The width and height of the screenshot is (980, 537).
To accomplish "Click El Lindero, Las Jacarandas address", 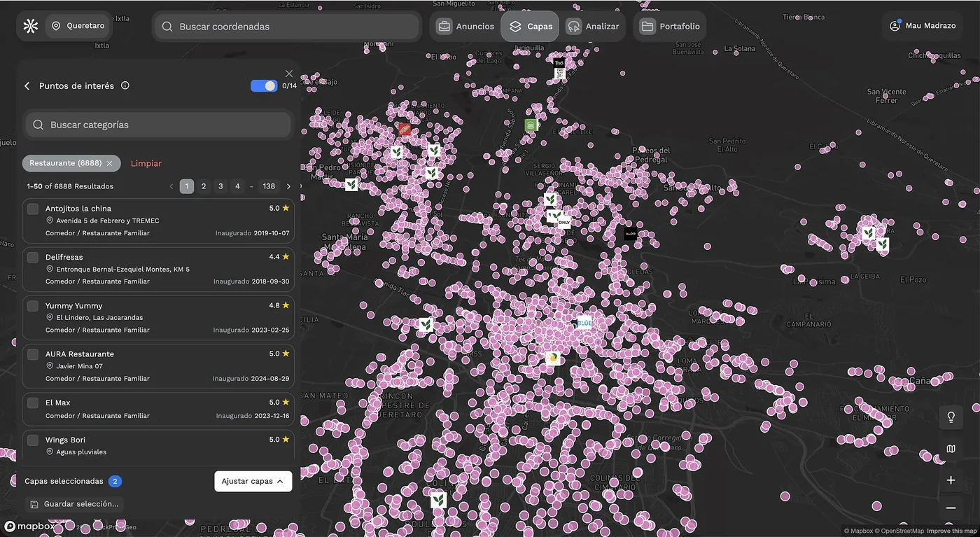I will [x=99, y=318].
